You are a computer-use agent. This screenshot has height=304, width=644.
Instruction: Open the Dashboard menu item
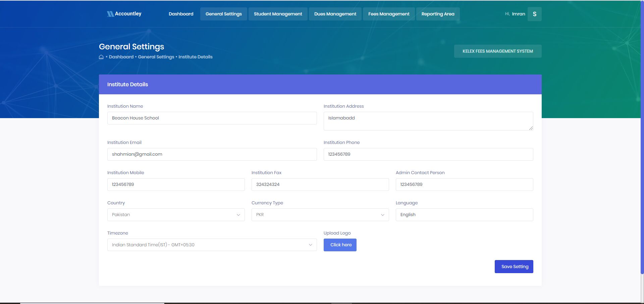coord(181,14)
